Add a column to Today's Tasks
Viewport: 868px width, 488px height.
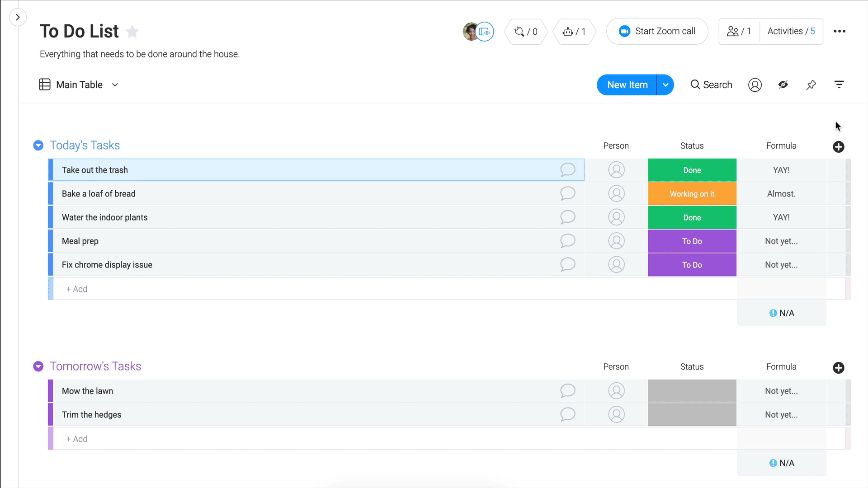click(839, 147)
